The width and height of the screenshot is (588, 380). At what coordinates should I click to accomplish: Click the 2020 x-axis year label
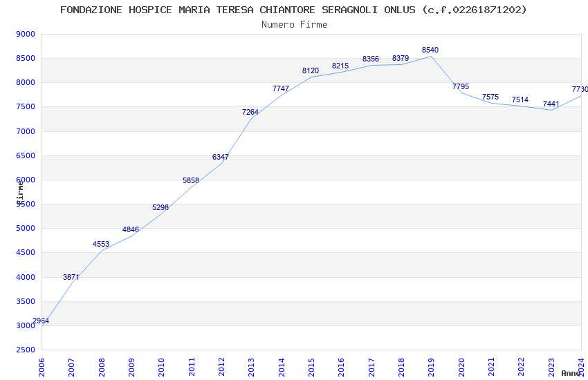(x=461, y=367)
